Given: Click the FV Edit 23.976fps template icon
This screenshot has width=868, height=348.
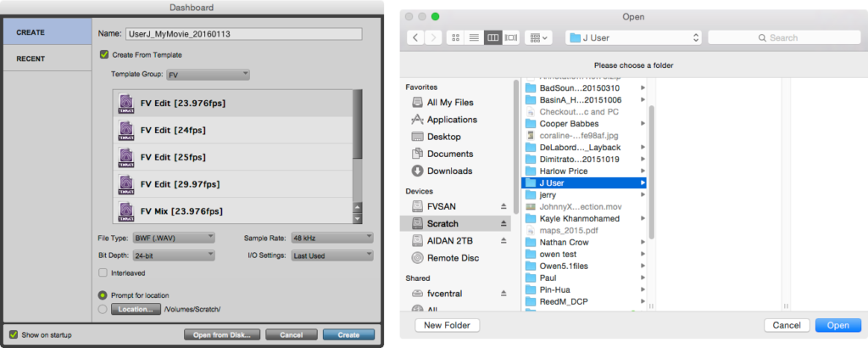Looking at the screenshot, I should point(126,103).
